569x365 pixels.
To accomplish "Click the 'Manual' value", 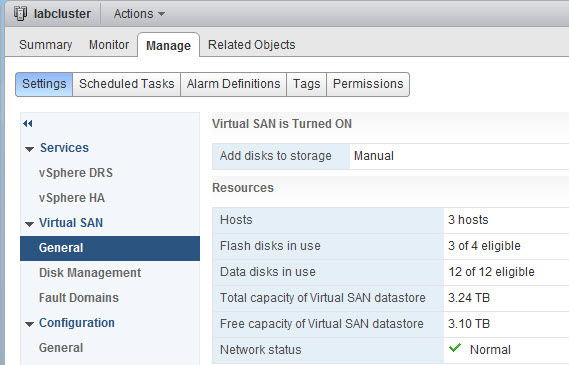I will pos(374,156).
